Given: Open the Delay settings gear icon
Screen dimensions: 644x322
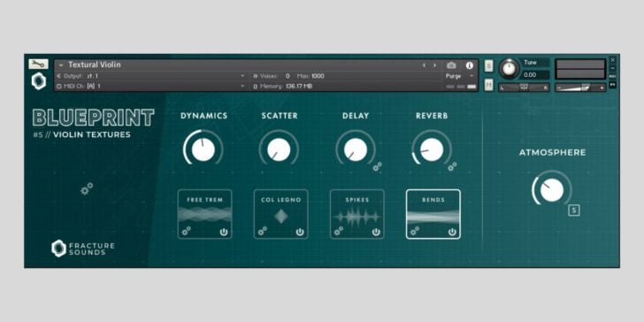Looking at the screenshot, I should point(377,166).
